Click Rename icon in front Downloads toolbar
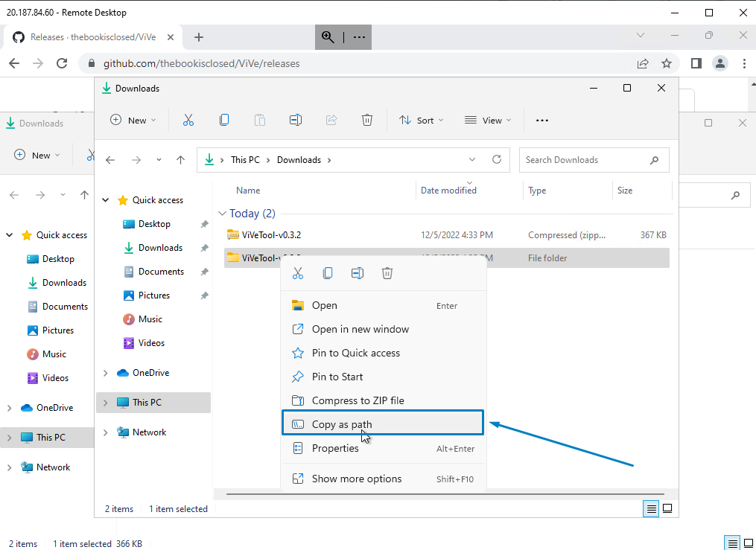The height and width of the screenshot is (550, 756). (296, 120)
